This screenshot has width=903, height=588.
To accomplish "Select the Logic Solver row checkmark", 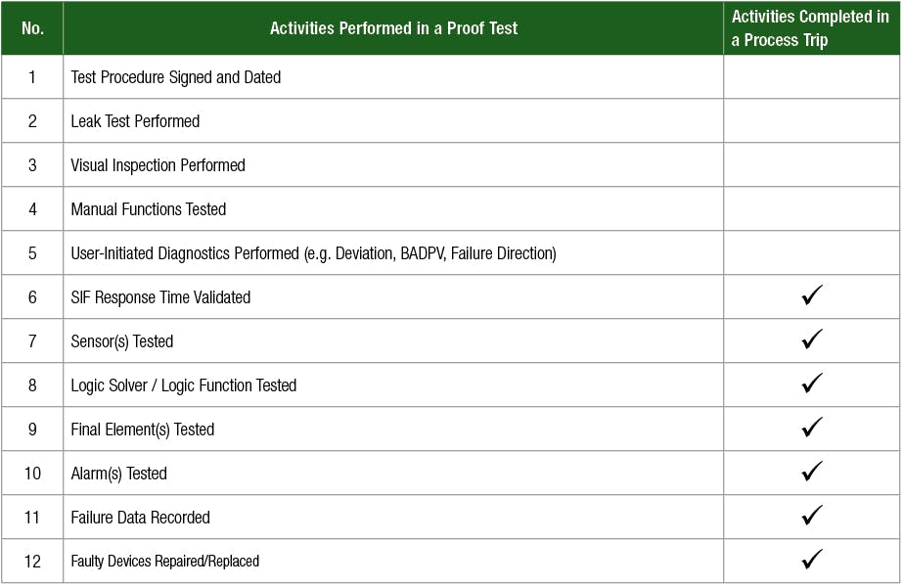I will [x=812, y=384].
